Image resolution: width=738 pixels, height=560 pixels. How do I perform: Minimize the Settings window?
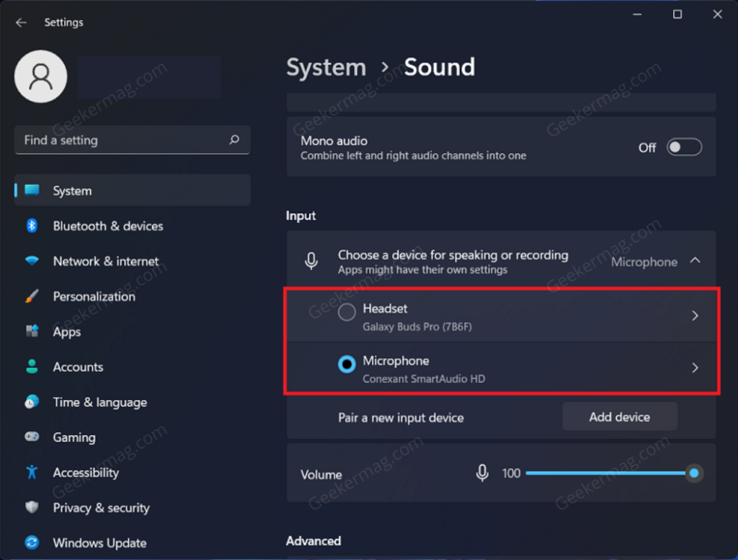click(x=637, y=14)
